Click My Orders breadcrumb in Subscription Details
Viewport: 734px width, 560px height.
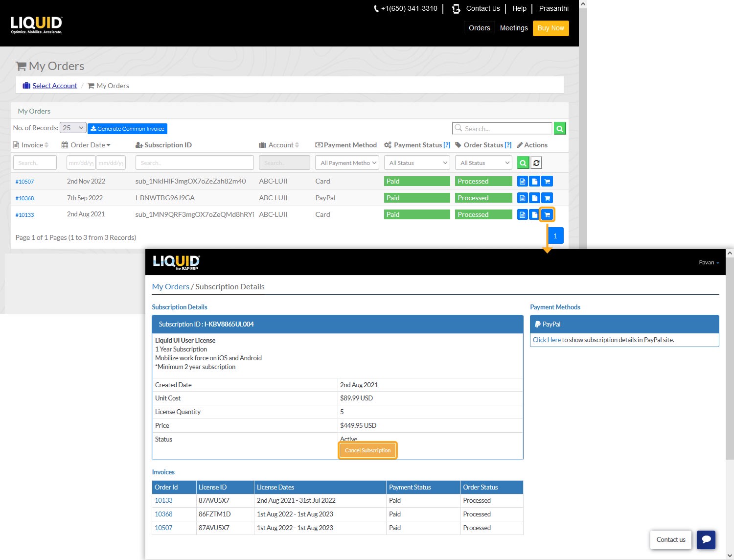point(170,287)
